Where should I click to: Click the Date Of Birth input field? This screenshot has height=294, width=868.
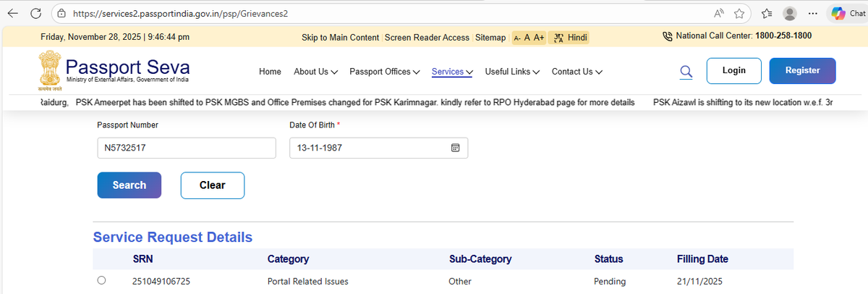[378, 148]
